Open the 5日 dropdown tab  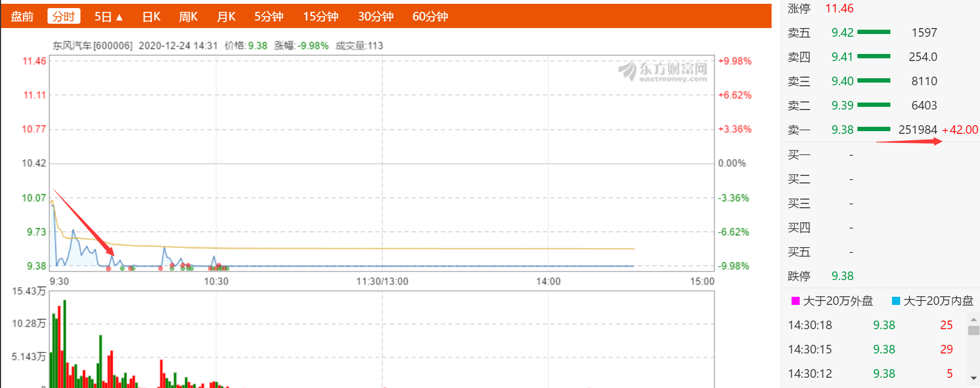(109, 17)
